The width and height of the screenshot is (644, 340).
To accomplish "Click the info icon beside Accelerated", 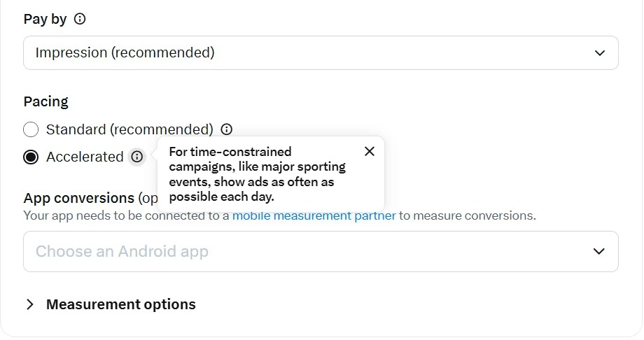I will pos(137,157).
